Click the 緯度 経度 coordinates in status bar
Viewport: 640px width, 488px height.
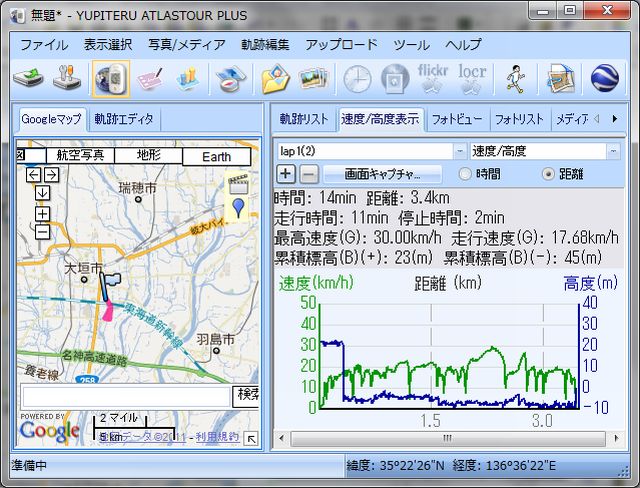click(451, 466)
